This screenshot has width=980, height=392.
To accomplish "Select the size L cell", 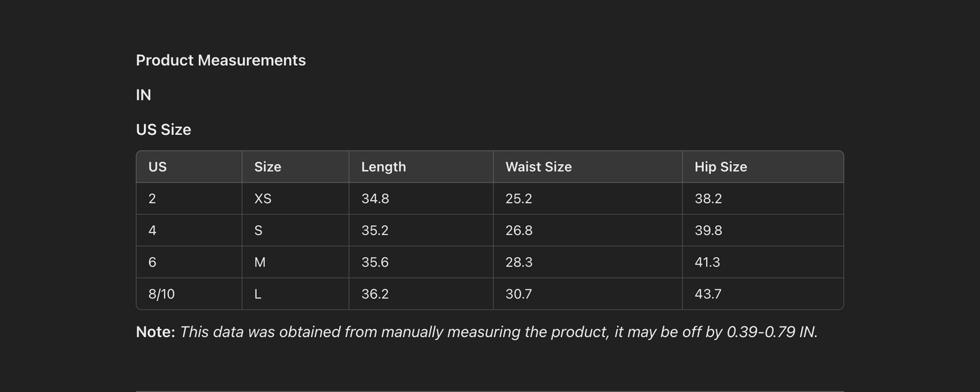I will tap(258, 294).
